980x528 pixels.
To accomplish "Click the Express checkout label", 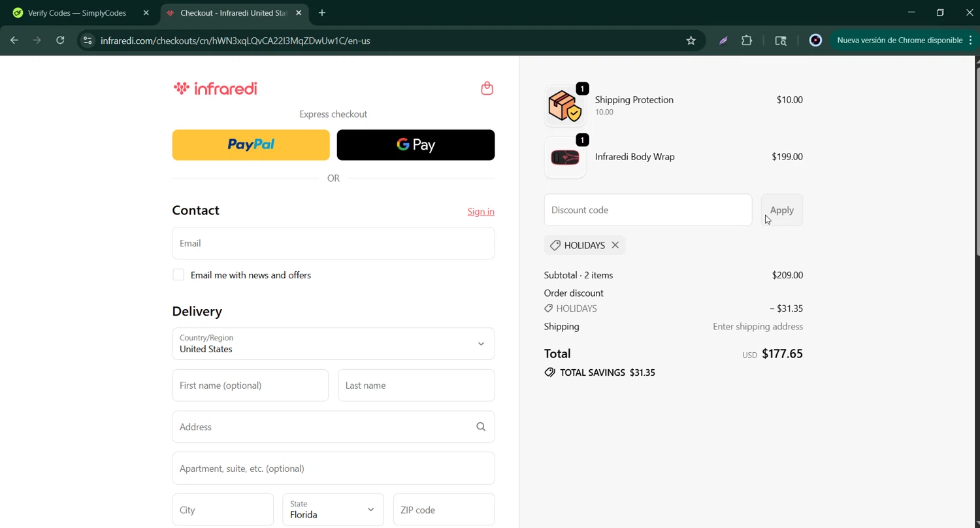I will click(333, 114).
